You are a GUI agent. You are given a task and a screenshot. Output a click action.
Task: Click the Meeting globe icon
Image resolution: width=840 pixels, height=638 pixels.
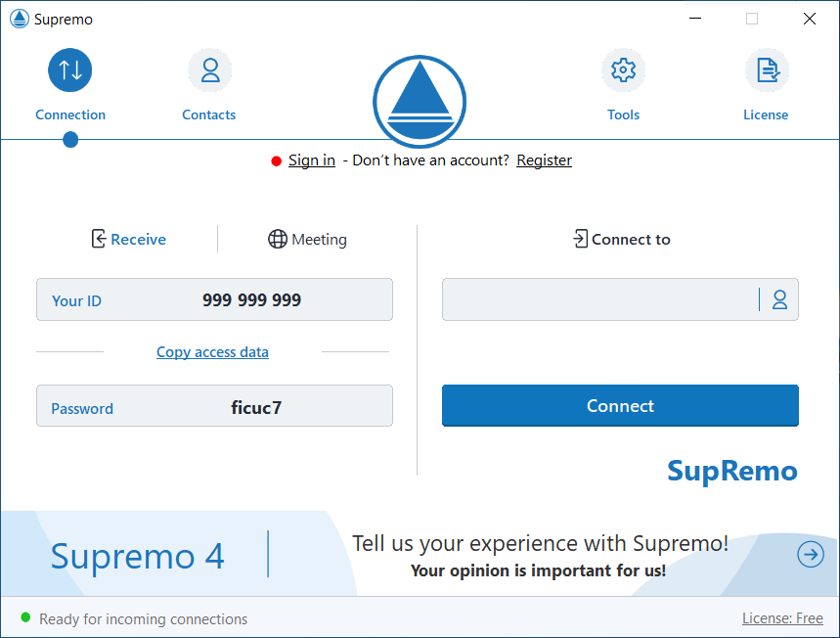point(277,238)
